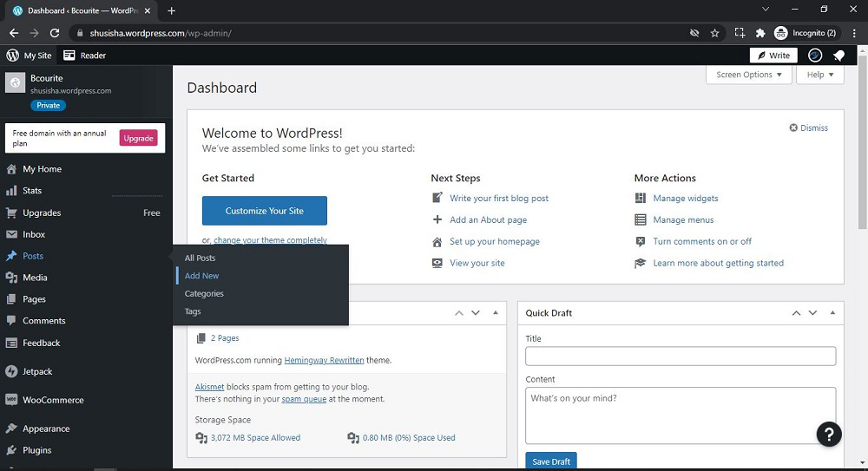Image resolution: width=868 pixels, height=471 pixels.
Task: Click the Save Draft button
Action: point(551,461)
